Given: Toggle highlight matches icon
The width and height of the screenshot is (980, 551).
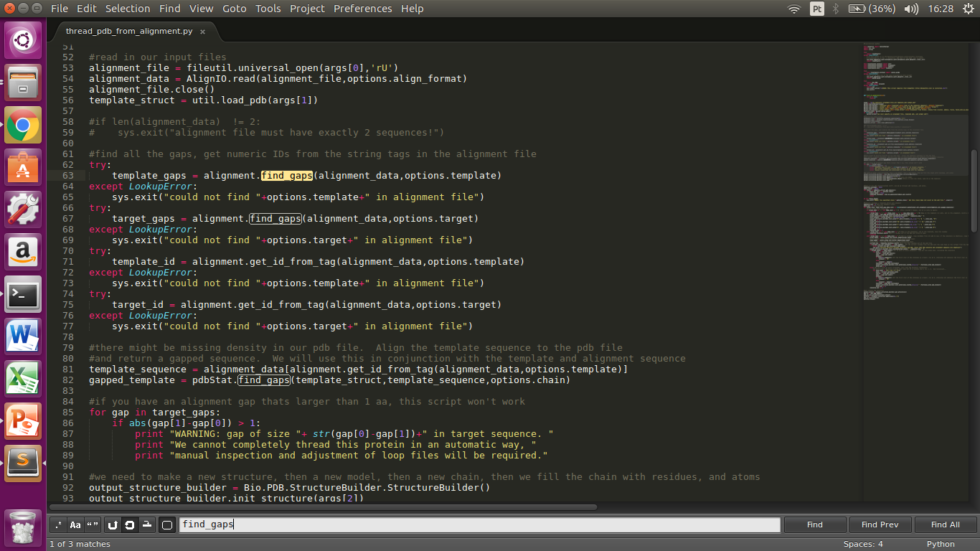Looking at the screenshot, I should [x=167, y=524].
